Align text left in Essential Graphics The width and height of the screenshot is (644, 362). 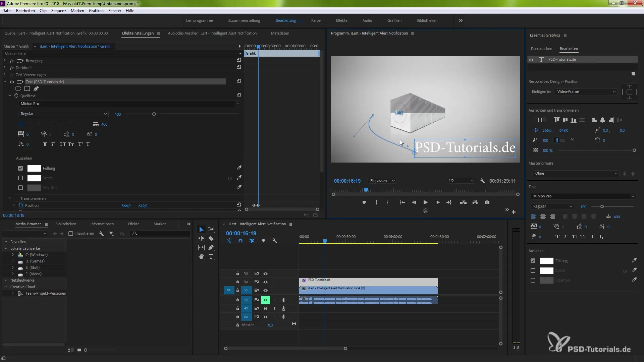point(534,217)
